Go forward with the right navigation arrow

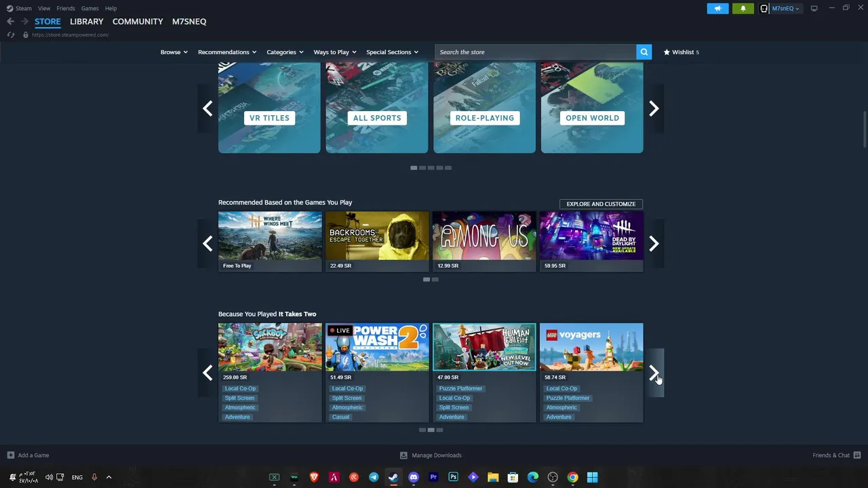click(x=24, y=22)
